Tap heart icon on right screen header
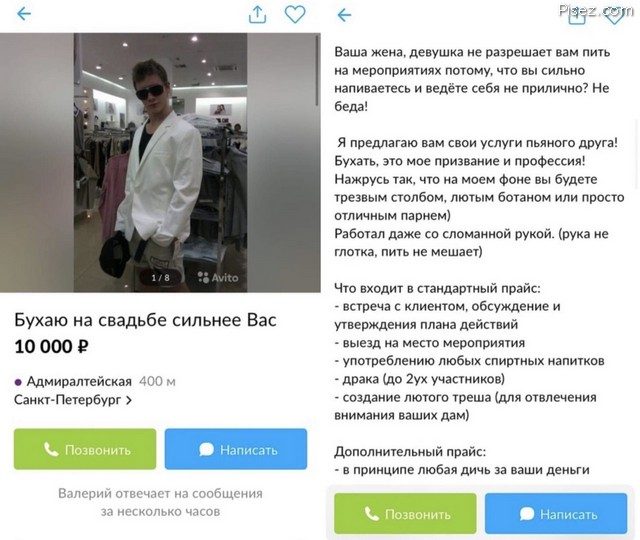 pos(614,16)
